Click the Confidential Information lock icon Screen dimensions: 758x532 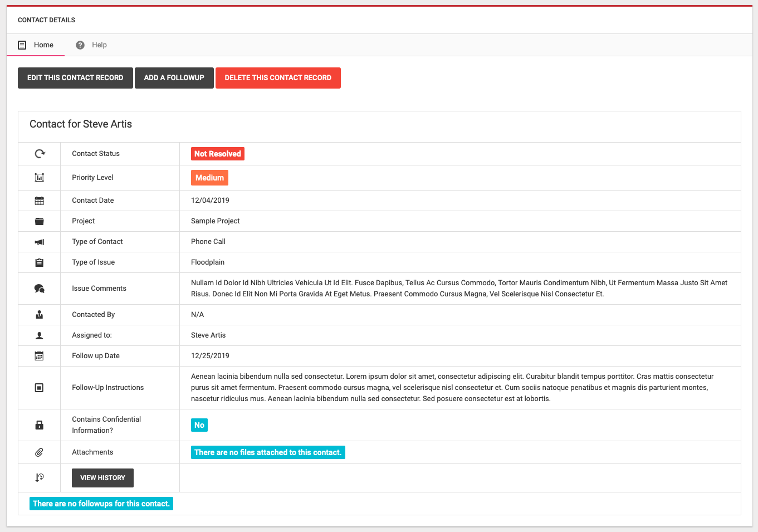[40, 425]
